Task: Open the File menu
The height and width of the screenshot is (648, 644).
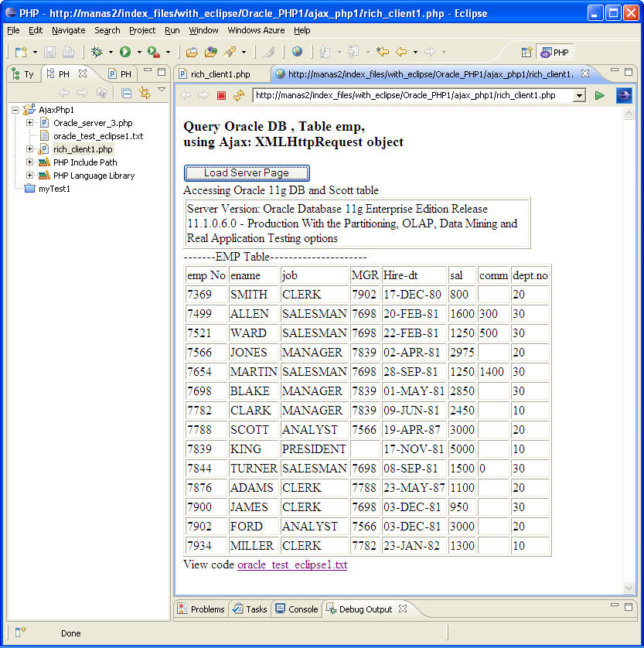Action: 13,30
